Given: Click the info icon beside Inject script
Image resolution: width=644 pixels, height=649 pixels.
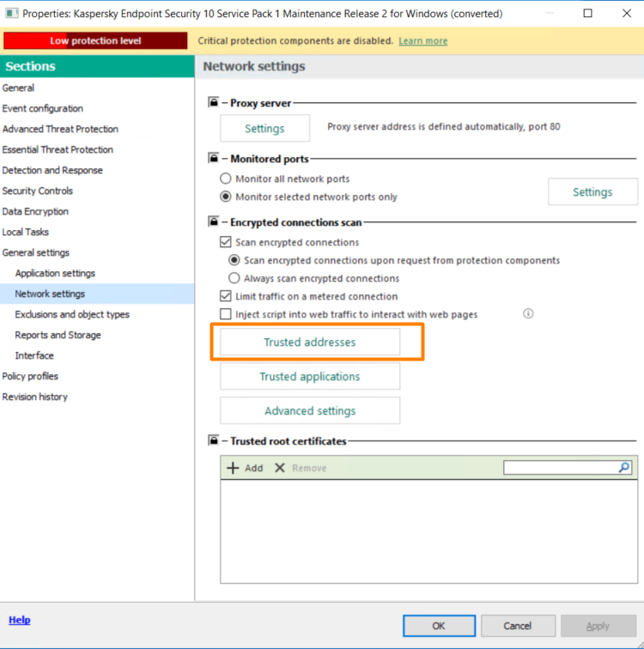Looking at the screenshot, I should coord(528,313).
